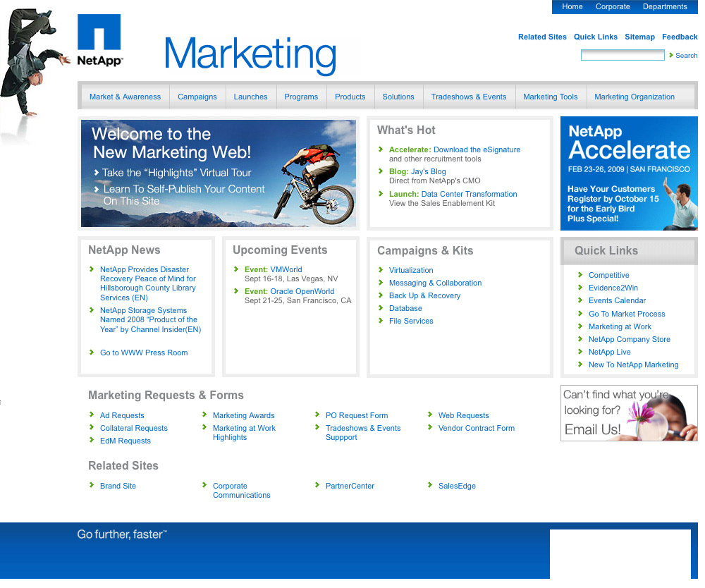Open PartnerCenter related link
Image resolution: width=705 pixels, height=588 pixels.
click(x=350, y=486)
